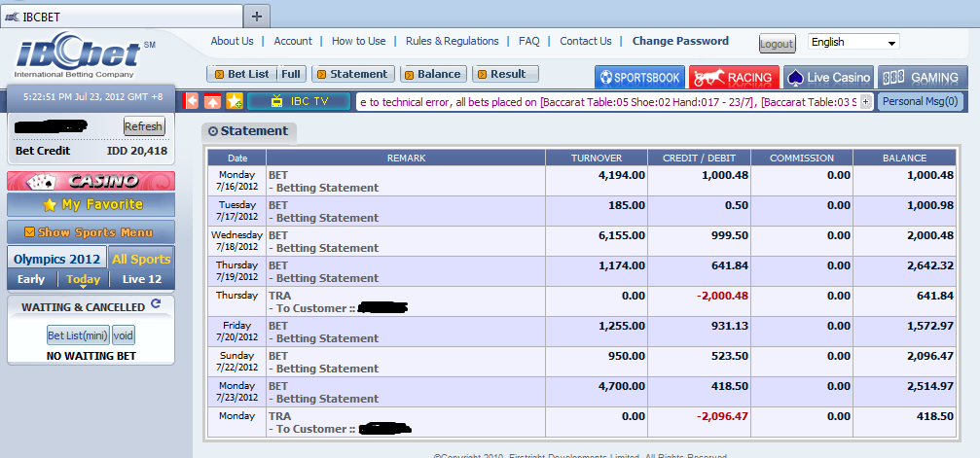Open the English language dropdown

[x=853, y=42]
